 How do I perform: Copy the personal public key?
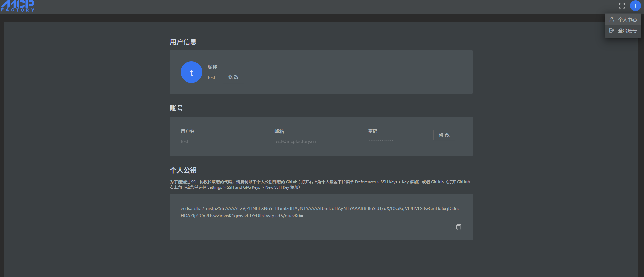point(458,227)
